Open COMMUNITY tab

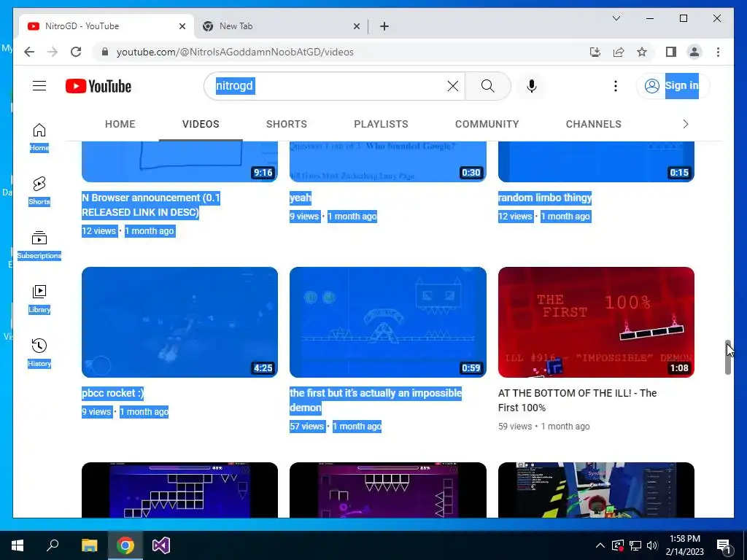click(487, 124)
